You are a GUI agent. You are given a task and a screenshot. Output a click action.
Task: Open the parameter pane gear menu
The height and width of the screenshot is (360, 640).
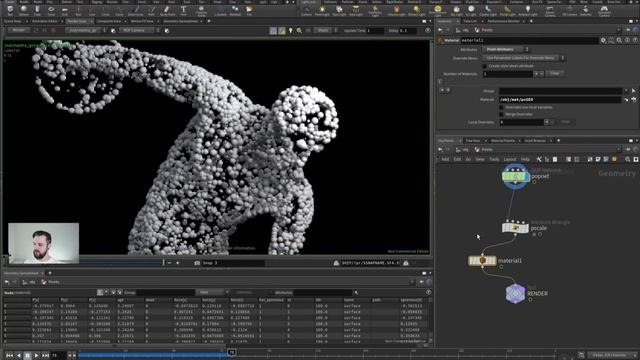tap(603, 40)
